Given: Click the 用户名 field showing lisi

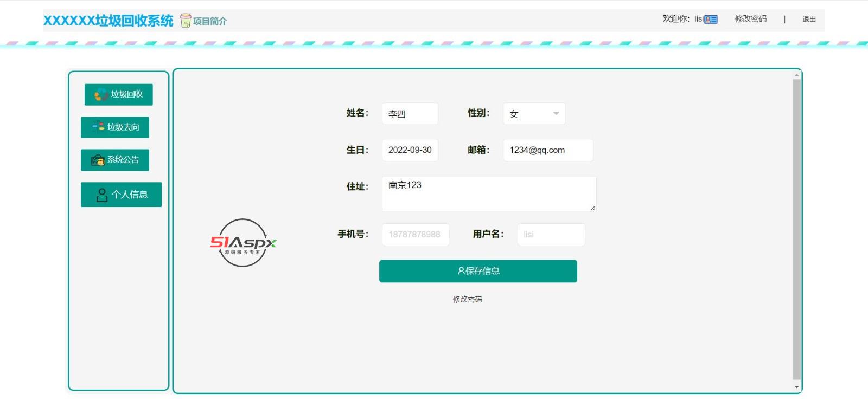Looking at the screenshot, I should (551, 235).
